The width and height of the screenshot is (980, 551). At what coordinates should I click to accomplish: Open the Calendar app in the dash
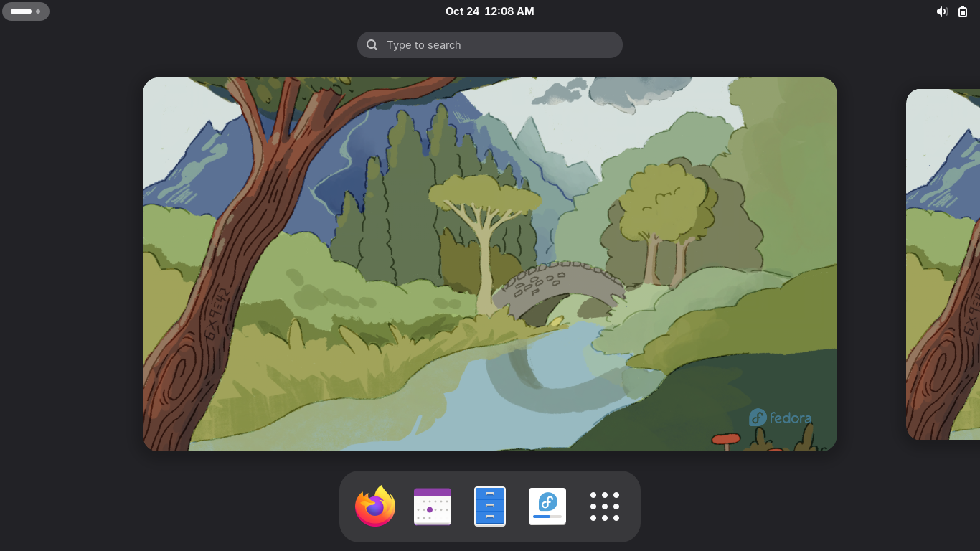pyautogui.click(x=433, y=507)
